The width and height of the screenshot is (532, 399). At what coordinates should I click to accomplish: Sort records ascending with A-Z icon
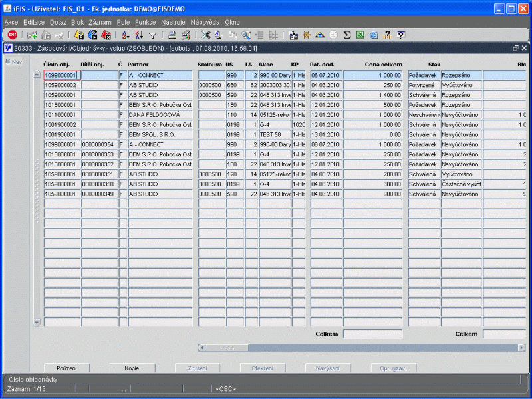tap(126, 35)
